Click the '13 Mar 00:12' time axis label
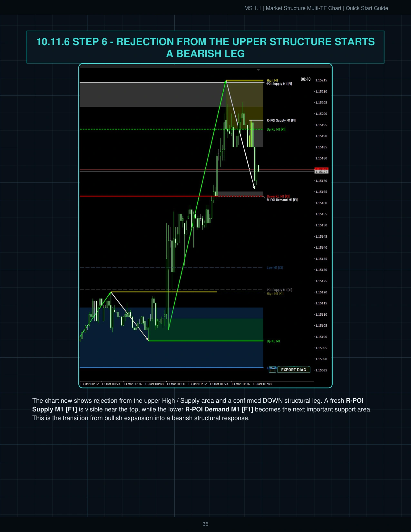 pos(89,384)
